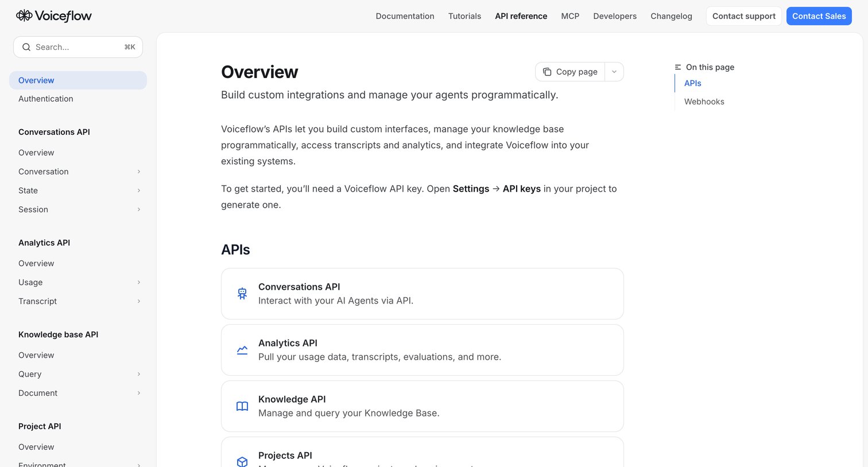Click the APIs section heading
Viewport: 868px width, 467px height.
(235, 250)
